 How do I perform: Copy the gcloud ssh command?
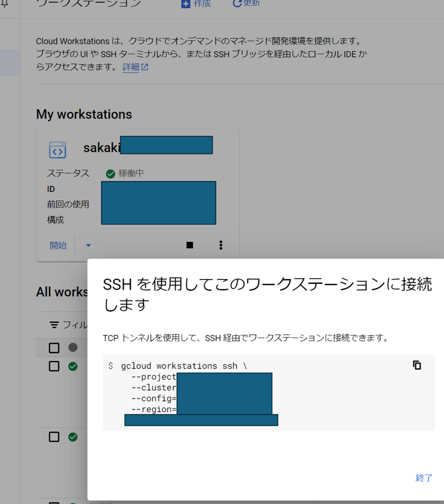pyautogui.click(x=417, y=365)
